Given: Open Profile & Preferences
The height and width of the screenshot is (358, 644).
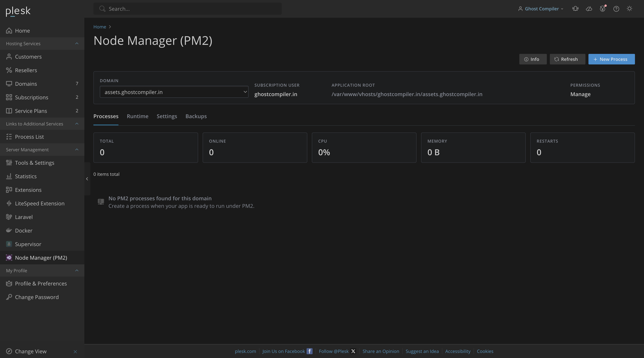Looking at the screenshot, I should pos(42,283).
